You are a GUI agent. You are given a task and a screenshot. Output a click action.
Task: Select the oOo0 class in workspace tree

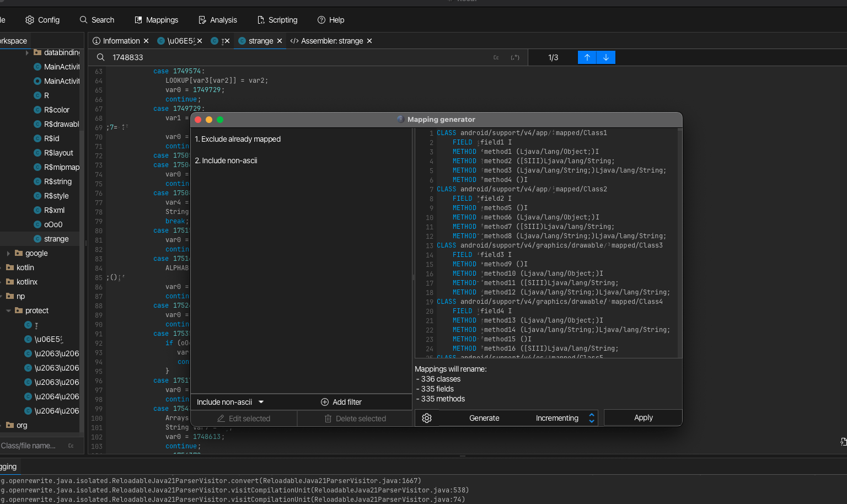pyautogui.click(x=53, y=224)
